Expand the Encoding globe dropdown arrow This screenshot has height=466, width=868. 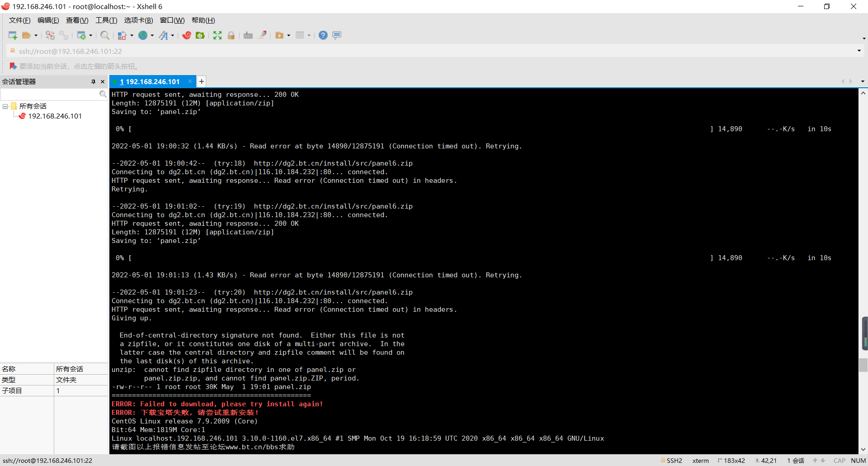152,35
